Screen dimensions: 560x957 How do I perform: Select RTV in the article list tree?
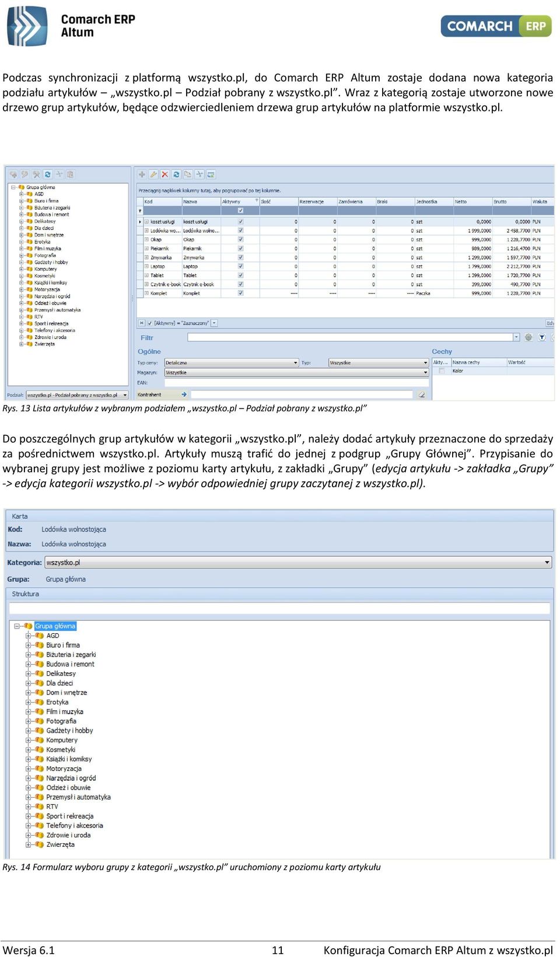coord(38,317)
